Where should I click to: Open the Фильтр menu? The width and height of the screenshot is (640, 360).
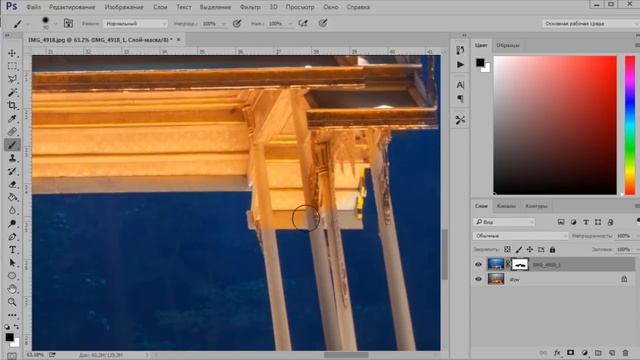[250, 7]
